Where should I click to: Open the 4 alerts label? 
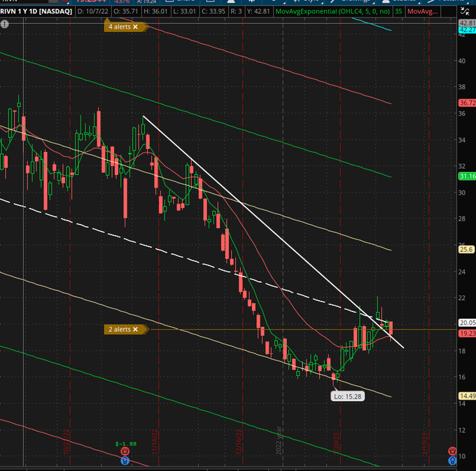pyautogui.click(x=120, y=27)
